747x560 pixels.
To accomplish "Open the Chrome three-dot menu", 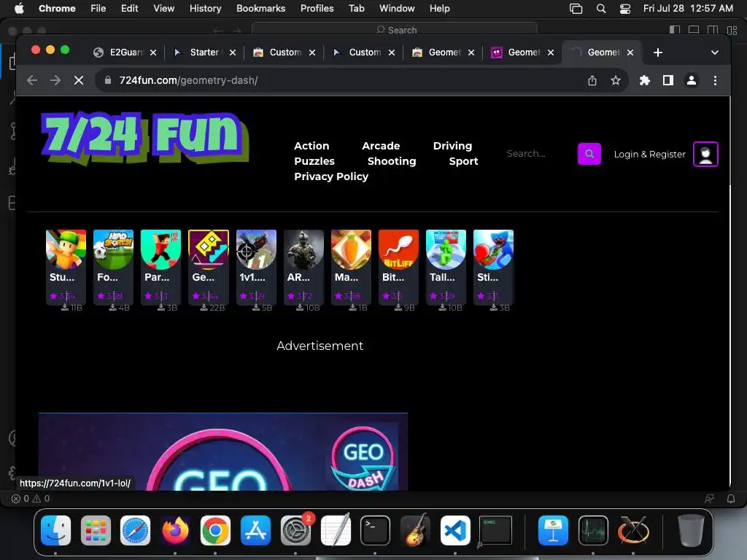I will 715,80.
